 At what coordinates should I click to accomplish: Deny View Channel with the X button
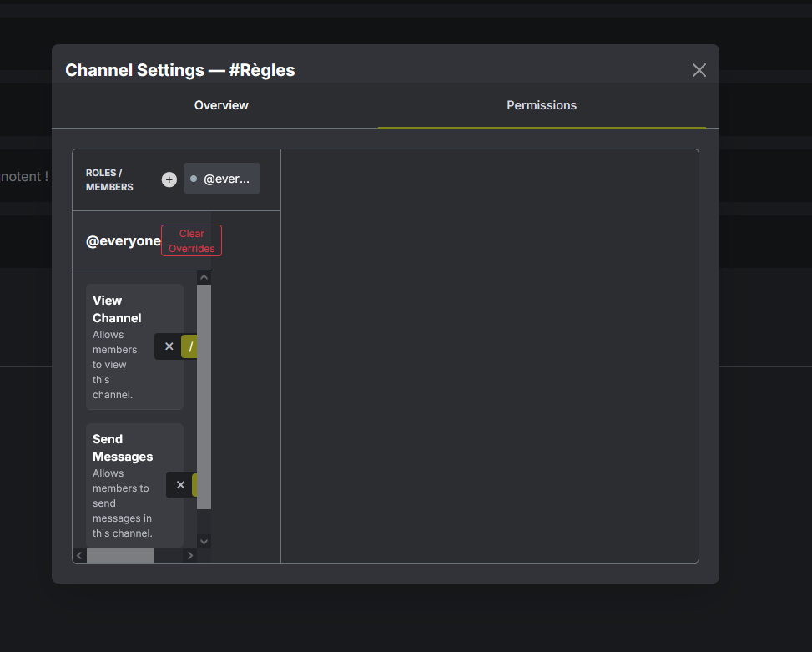point(169,346)
